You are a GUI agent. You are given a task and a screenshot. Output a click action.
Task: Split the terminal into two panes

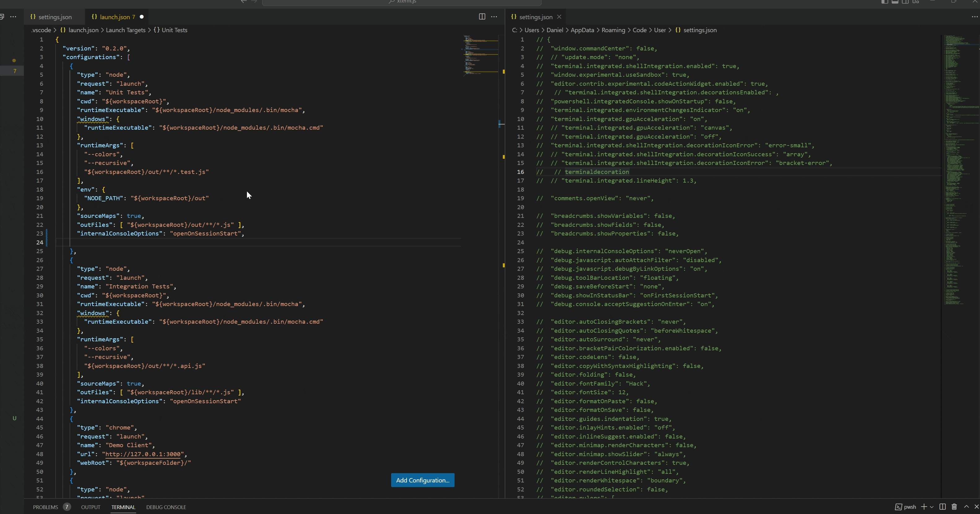(x=942, y=507)
